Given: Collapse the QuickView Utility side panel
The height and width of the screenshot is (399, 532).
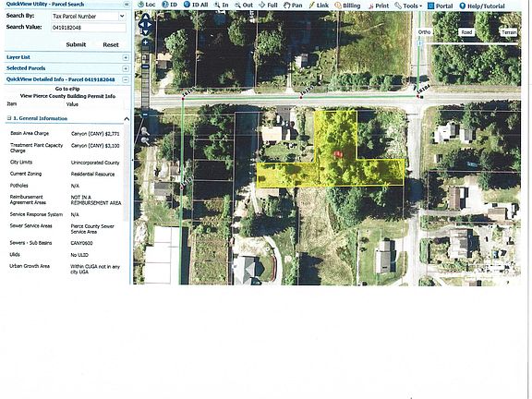Looking at the screenshot, I should [x=127, y=4].
